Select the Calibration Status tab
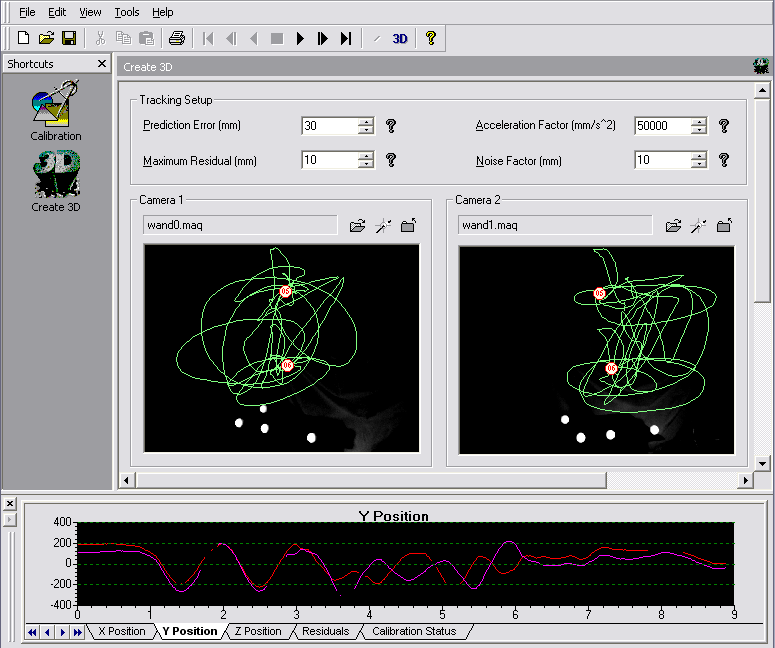This screenshot has width=775, height=648. (x=413, y=632)
